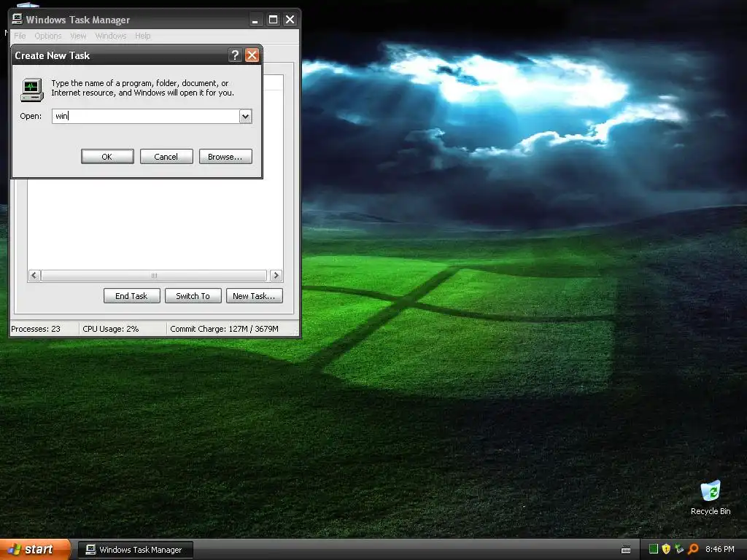Minimize the Windows Task Manager window

coord(255,20)
